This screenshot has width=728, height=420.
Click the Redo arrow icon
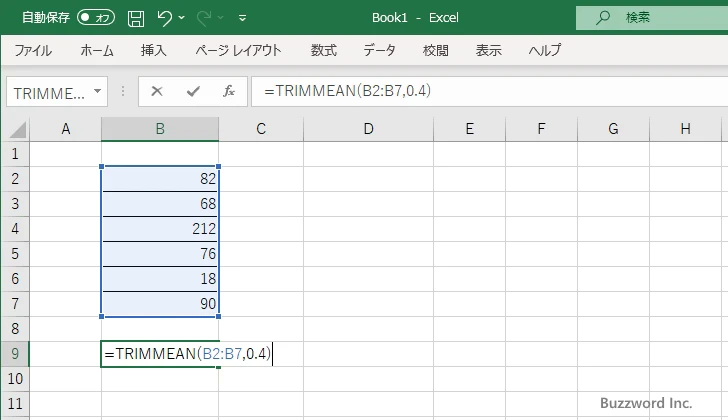204,18
